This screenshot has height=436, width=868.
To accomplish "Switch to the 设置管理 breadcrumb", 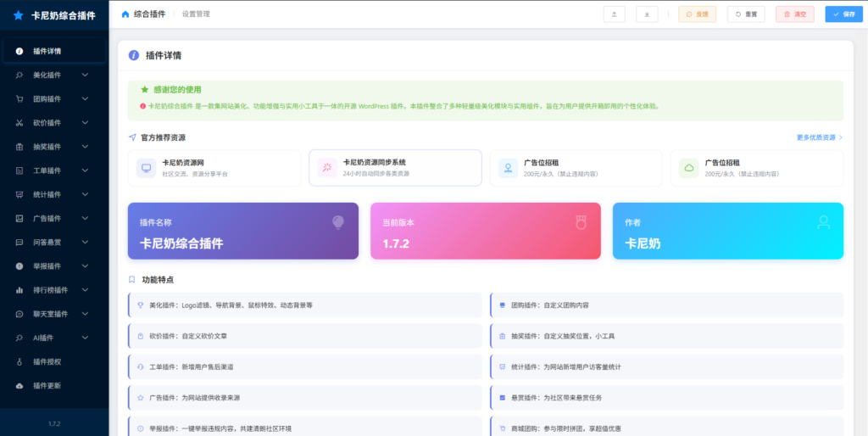I will tap(196, 14).
